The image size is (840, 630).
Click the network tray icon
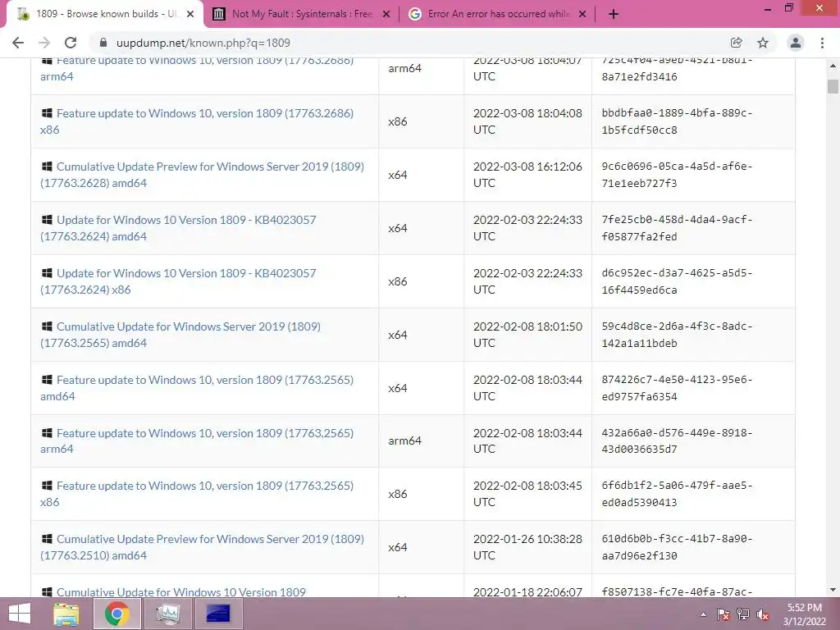pyautogui.click(x=743, y=614)
